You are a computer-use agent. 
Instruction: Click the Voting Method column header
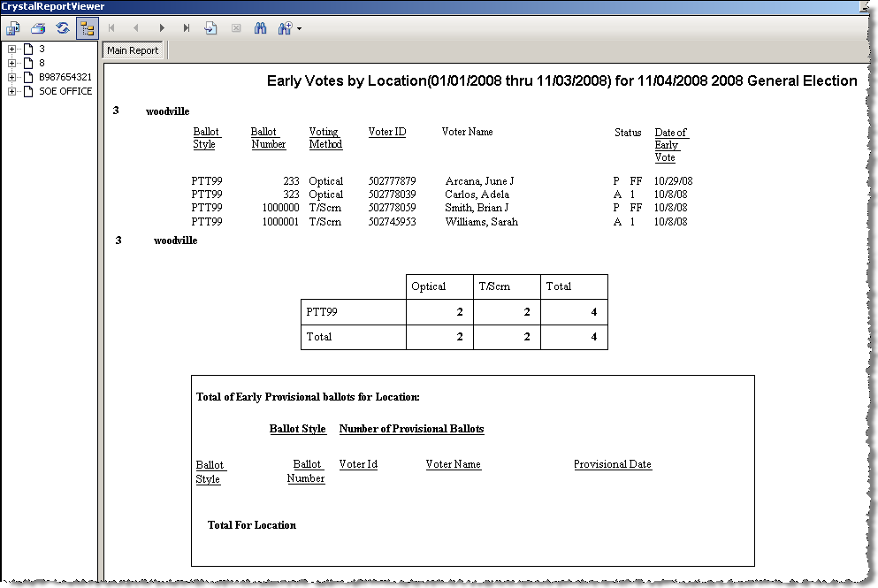click(325, 138)
